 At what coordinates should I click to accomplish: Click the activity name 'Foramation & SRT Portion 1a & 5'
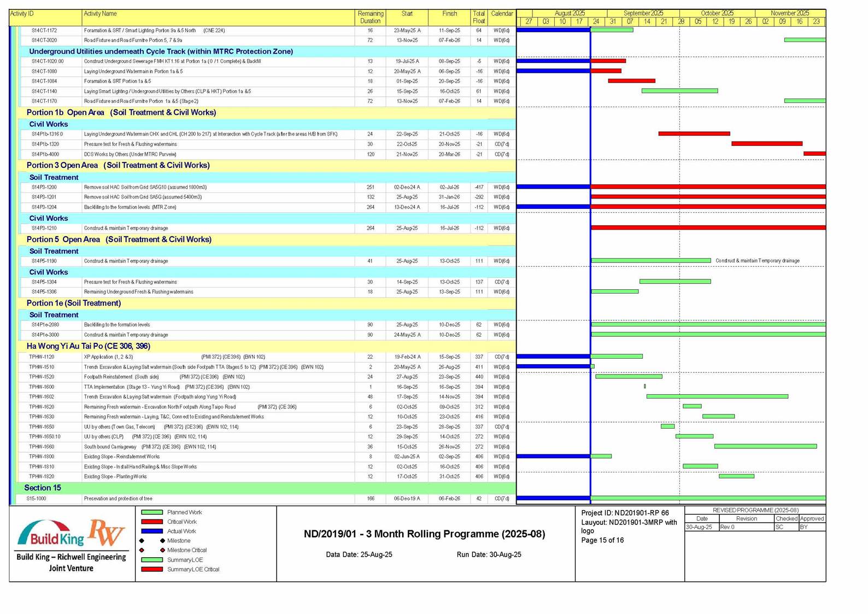click(118, 81)
